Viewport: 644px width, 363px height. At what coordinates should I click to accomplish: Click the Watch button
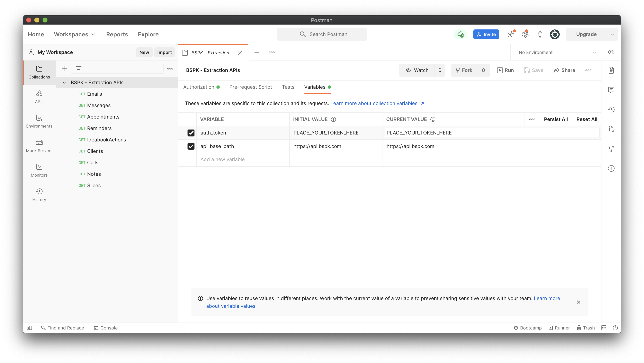click(417, 70)
